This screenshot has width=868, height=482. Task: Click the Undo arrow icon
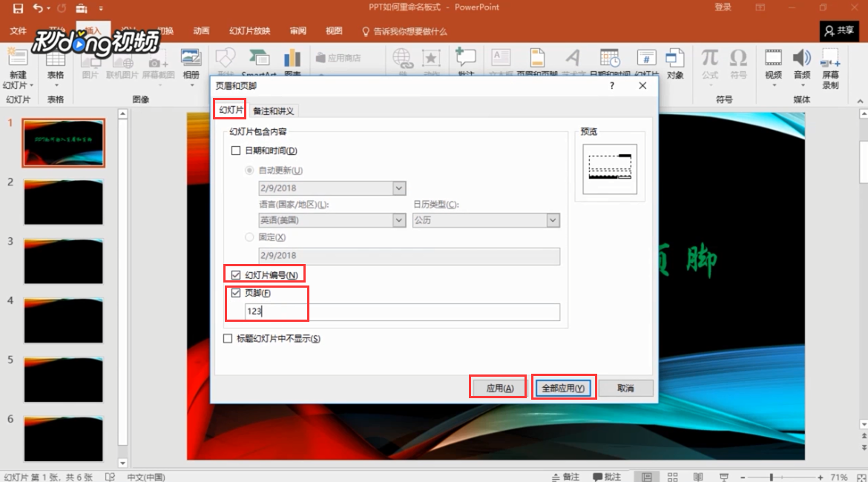(x=38, y=8)
